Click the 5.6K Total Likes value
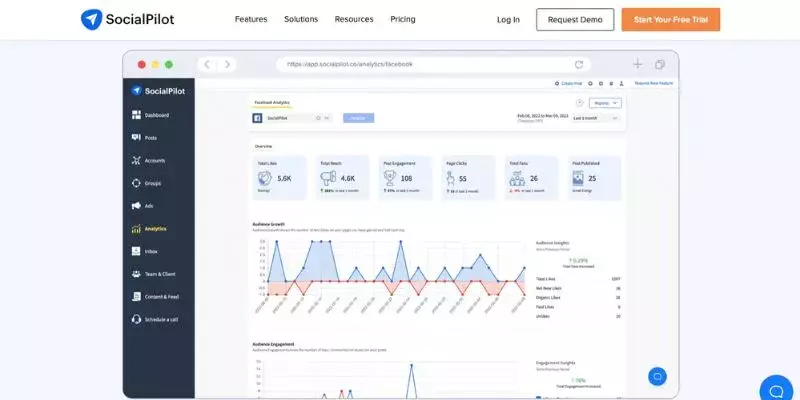Screen dimensions: 800x400 (x=284, y=179)
